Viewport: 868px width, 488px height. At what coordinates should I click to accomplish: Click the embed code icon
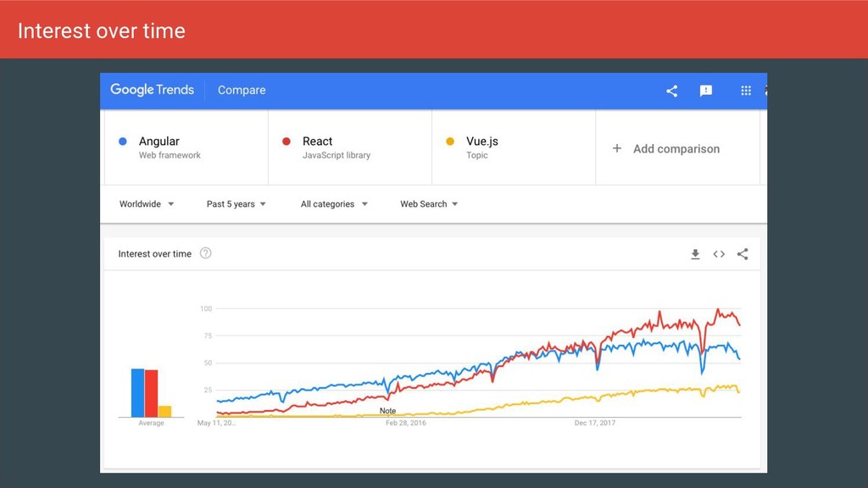click(719, 254)
